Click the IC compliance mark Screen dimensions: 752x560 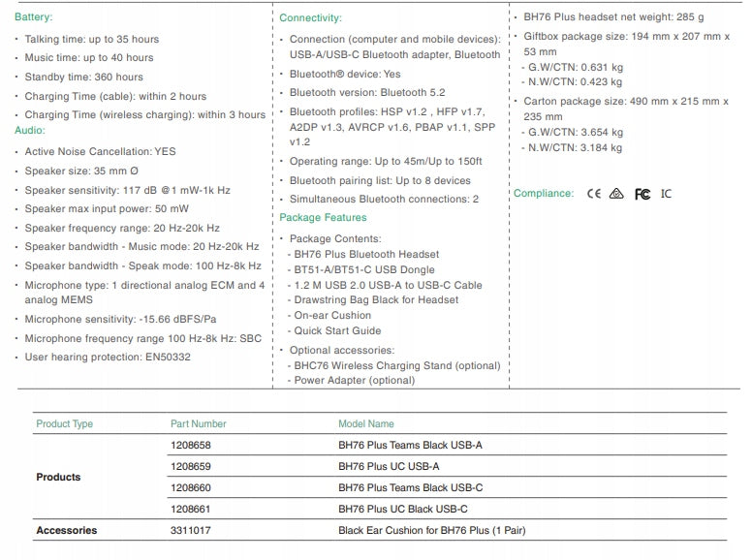coord(666,194)
